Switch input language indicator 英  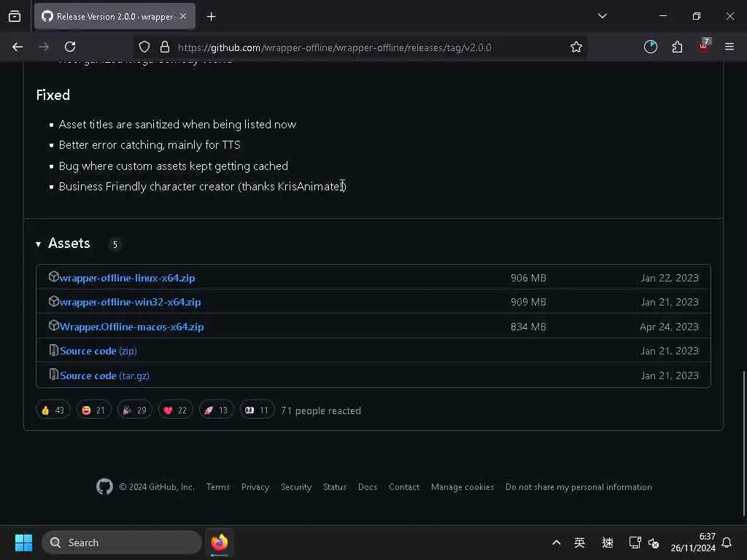[579, 542]
